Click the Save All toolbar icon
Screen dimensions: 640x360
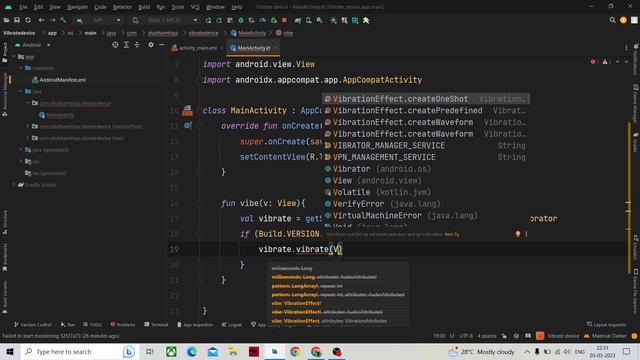point(17,20)
